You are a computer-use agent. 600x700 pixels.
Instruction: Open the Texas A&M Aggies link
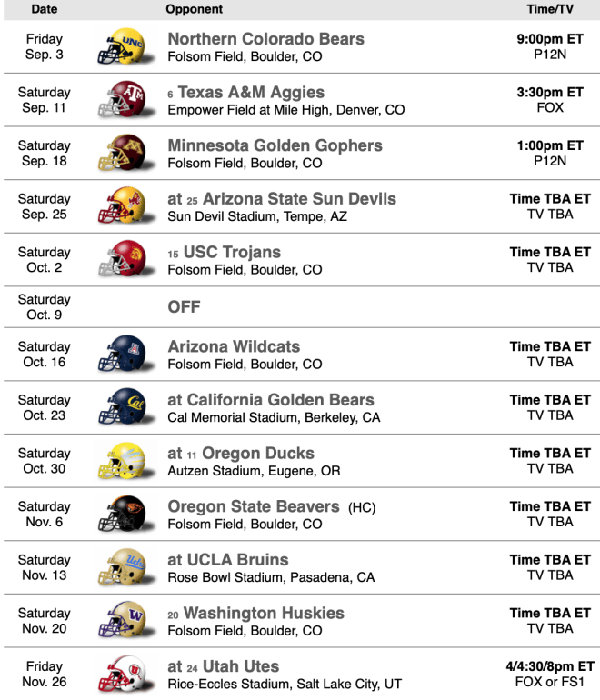coord(251,92)
